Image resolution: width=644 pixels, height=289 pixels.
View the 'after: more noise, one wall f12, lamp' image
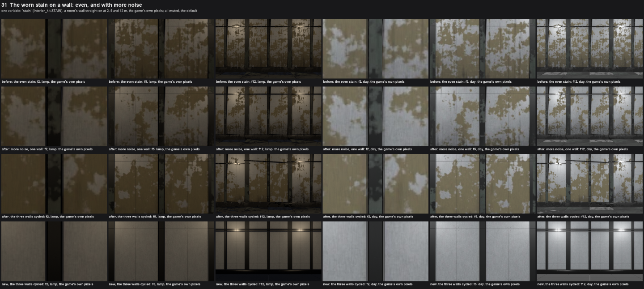click(x=268, y=116)
